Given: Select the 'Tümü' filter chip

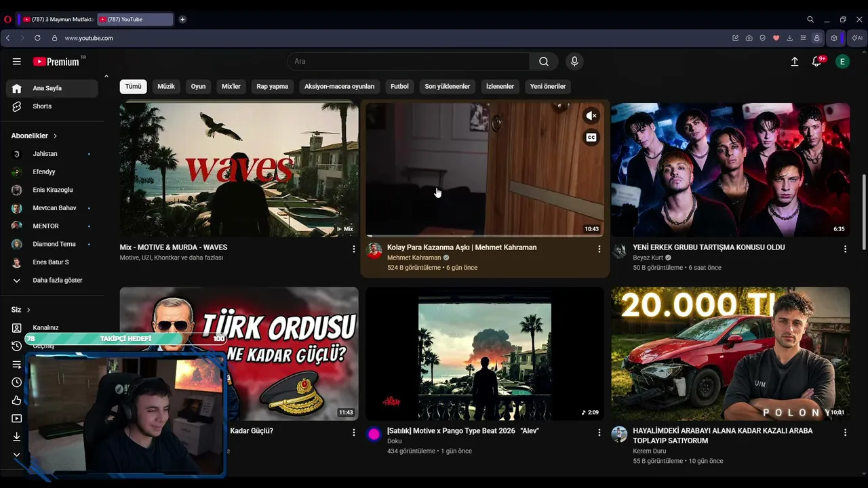Looking at the screenshot, I should coord(133,87).
